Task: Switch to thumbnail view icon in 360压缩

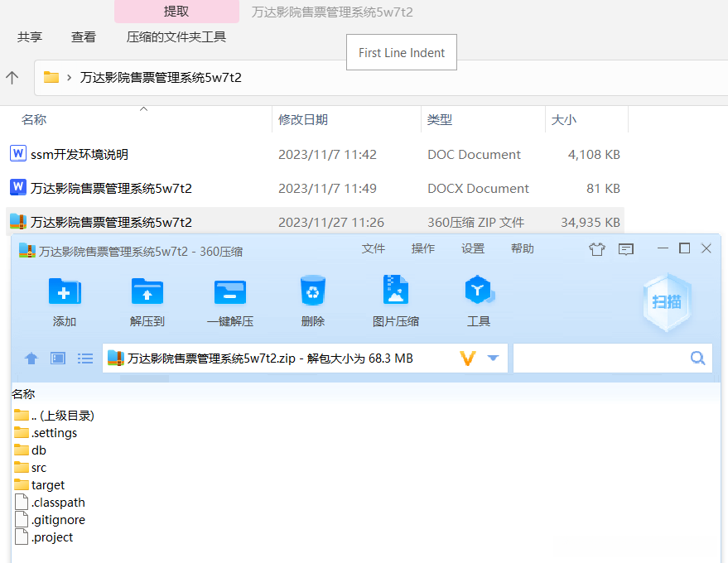Action: [x=58, y=358]
